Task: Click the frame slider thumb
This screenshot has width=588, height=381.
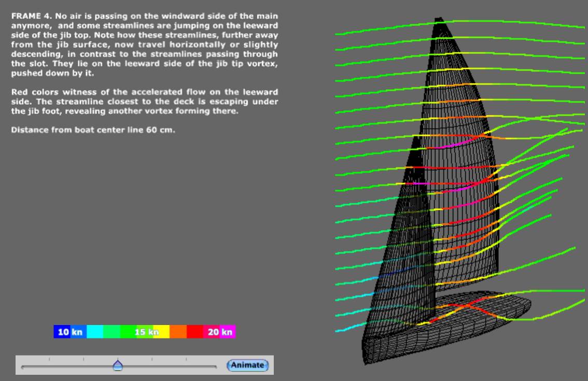Action: point(118,365)
